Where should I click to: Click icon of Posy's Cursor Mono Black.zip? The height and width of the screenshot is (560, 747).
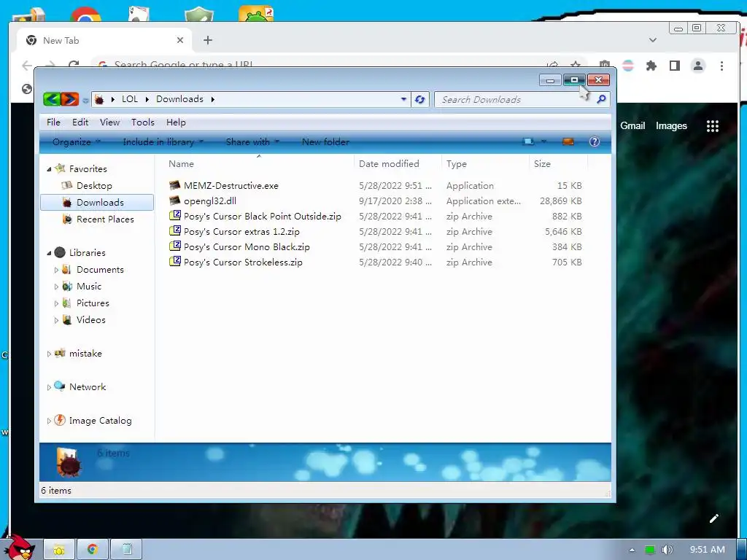point(175,246)
